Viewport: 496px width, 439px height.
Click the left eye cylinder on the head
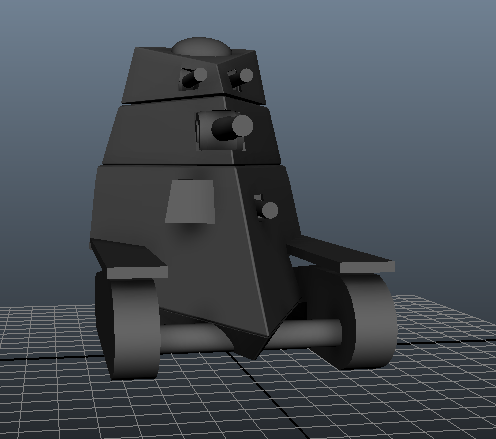point(194,79)
